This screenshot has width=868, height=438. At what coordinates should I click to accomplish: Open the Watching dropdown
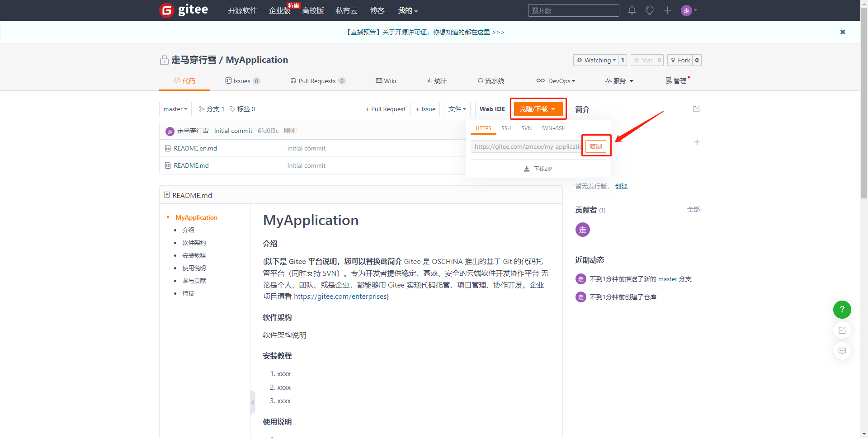[595, 60]
